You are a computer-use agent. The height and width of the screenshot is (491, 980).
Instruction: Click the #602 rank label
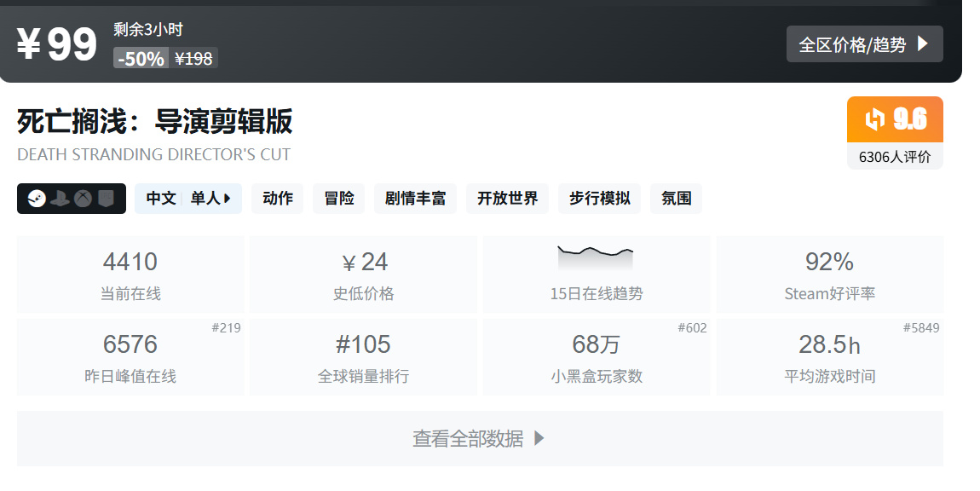click(693, 327)
